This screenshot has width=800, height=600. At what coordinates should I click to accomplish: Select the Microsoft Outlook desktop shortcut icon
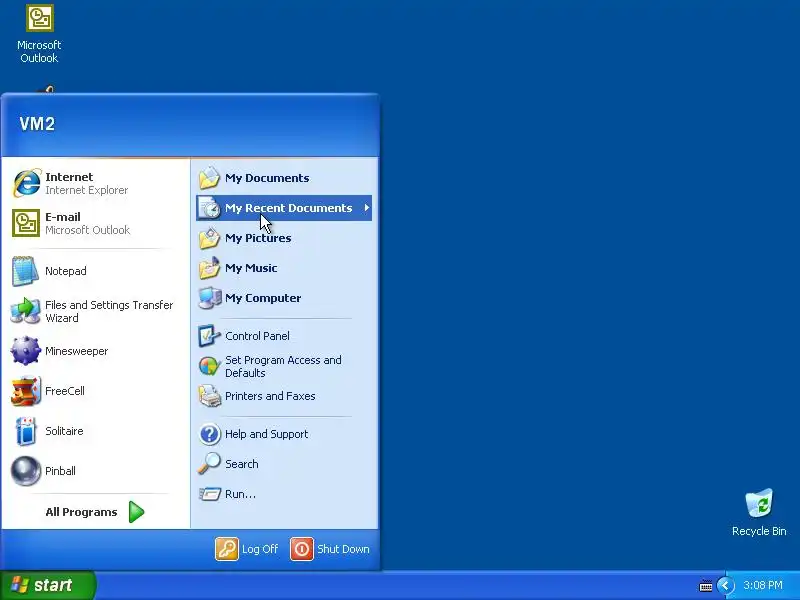click(x=39, y=18)
